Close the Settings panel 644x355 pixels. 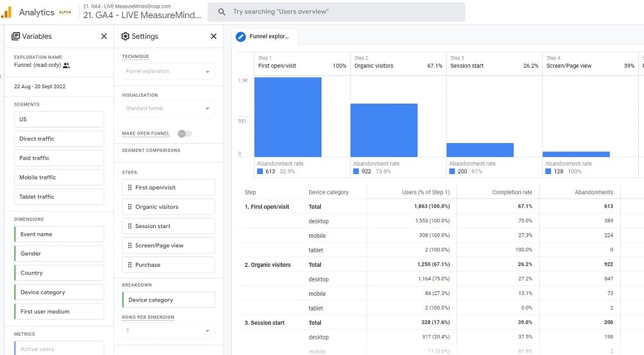(214, 37)
